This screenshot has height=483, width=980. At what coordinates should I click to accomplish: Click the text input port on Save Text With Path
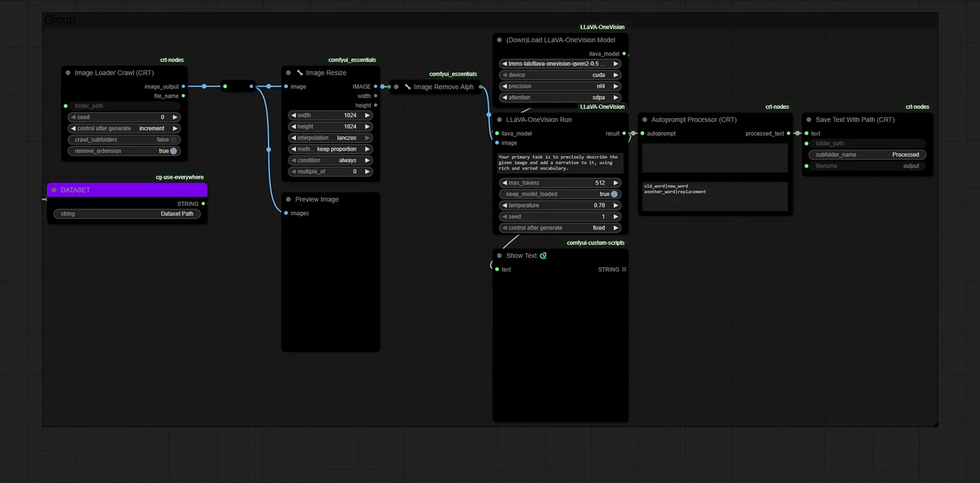tap(806, 133)
